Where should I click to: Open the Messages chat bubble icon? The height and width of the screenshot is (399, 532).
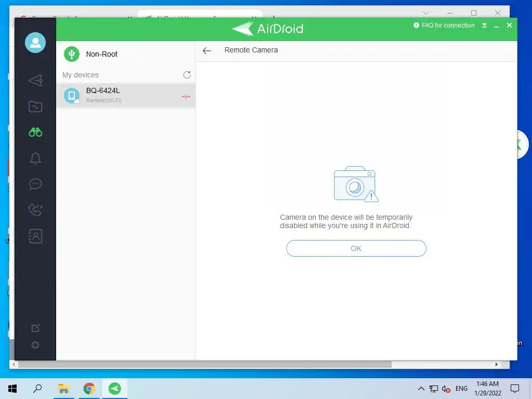35,184
